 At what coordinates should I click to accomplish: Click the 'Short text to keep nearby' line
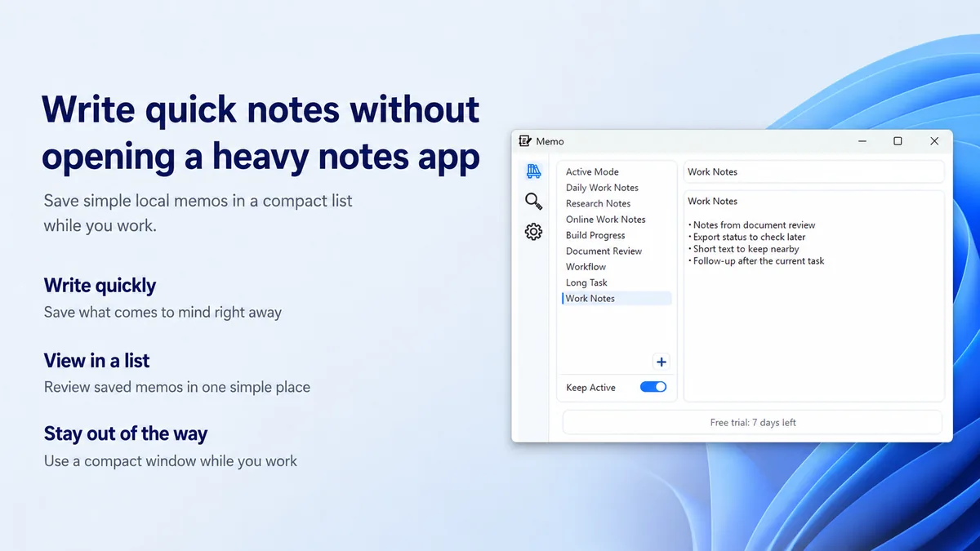coord(743,249)
